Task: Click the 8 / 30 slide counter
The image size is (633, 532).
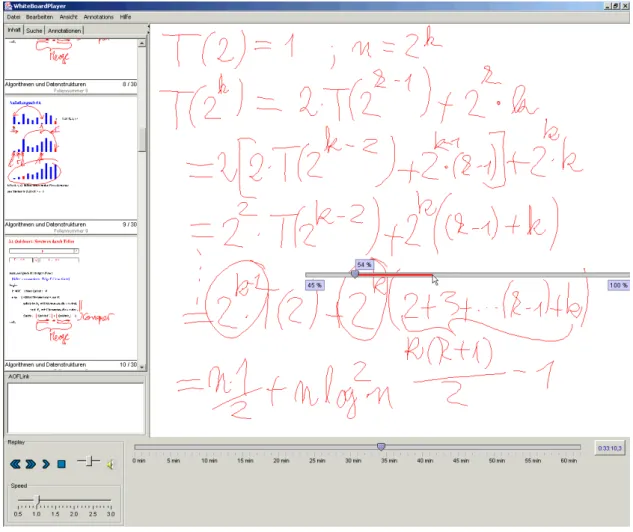Action: point(130,84)
